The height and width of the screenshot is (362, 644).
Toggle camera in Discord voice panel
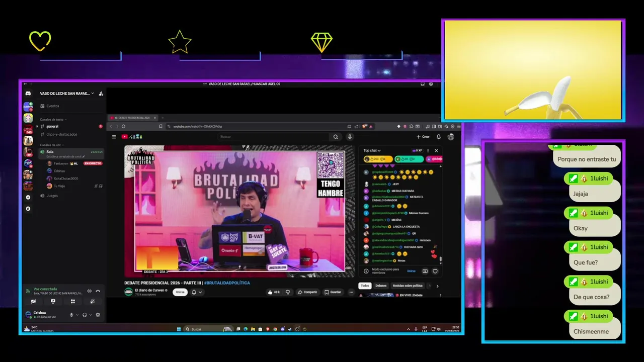coord(33,302)
